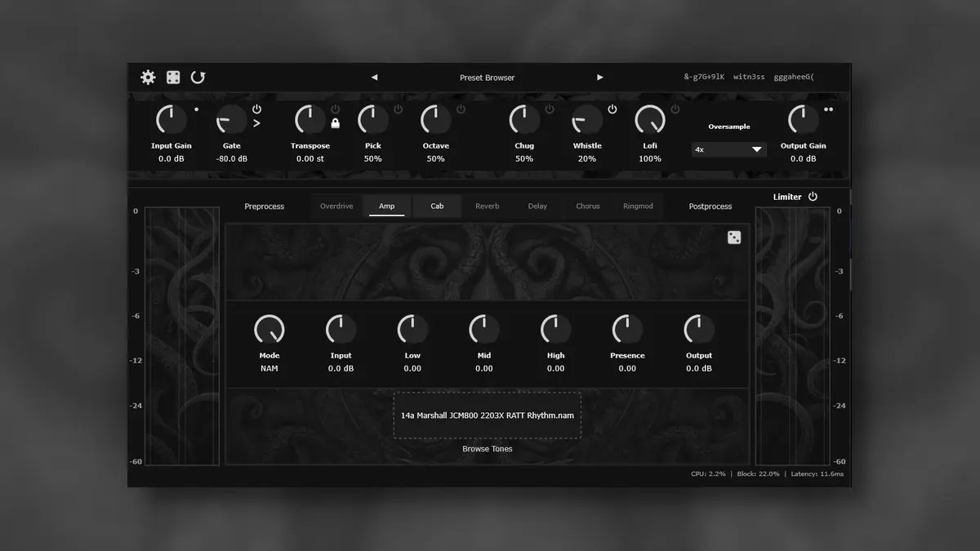Toggle the Chug power button

coord(549,109)
